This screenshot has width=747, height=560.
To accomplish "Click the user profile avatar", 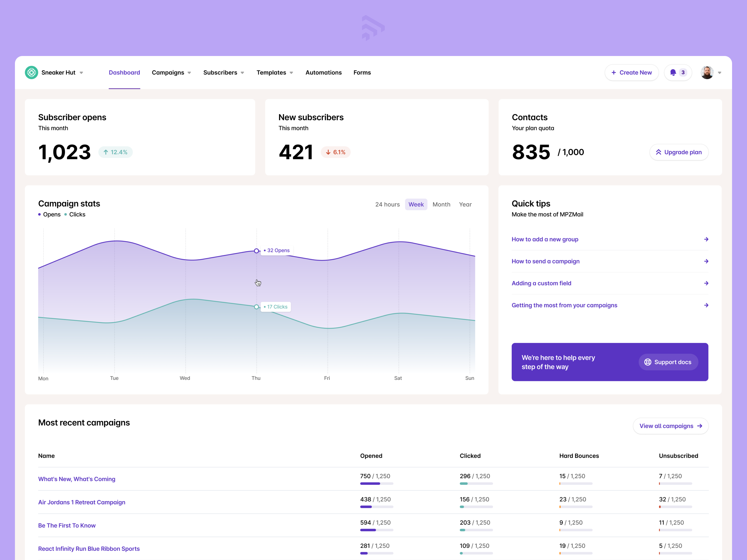I will coord(707,73).
